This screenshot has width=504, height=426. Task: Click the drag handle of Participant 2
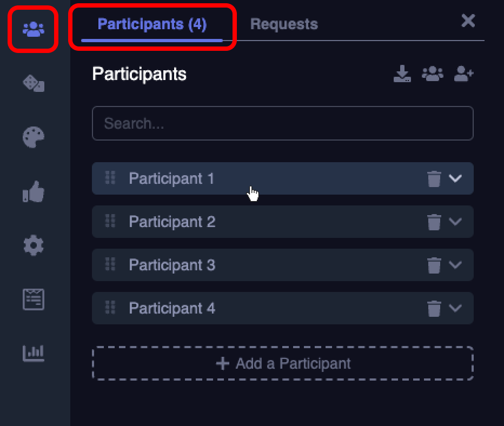tap(110, 221)
